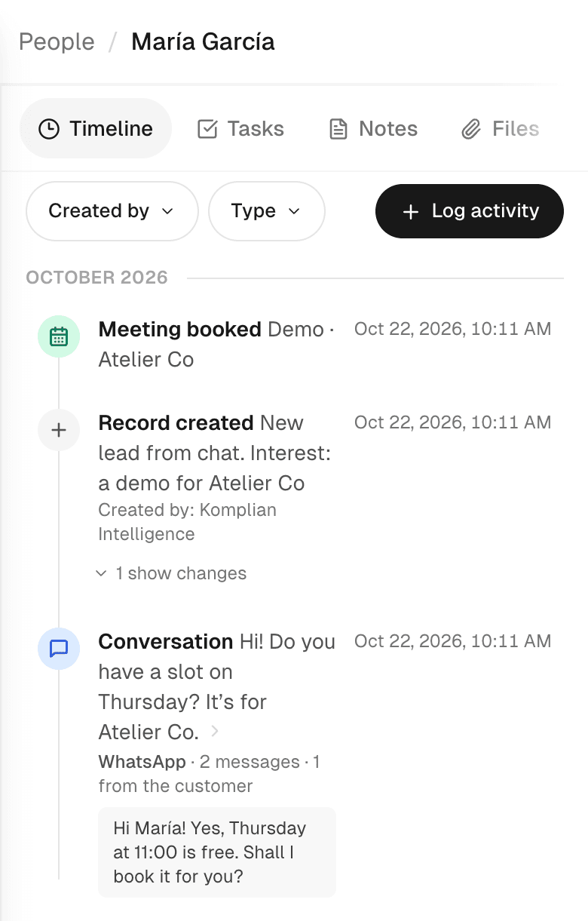The height and width of the screenshot is (921, 588).
Task: Open the Meeting booked Demo entry
Action: coord(217,344)
